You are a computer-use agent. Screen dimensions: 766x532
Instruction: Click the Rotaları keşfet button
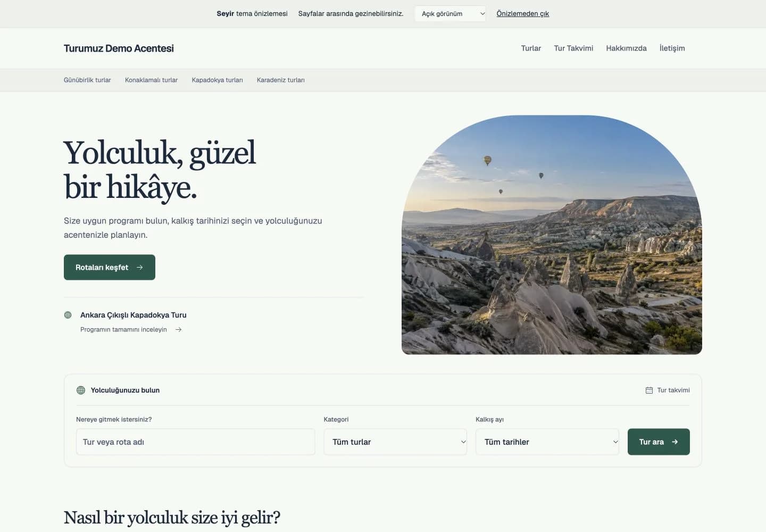coord(110,267)
